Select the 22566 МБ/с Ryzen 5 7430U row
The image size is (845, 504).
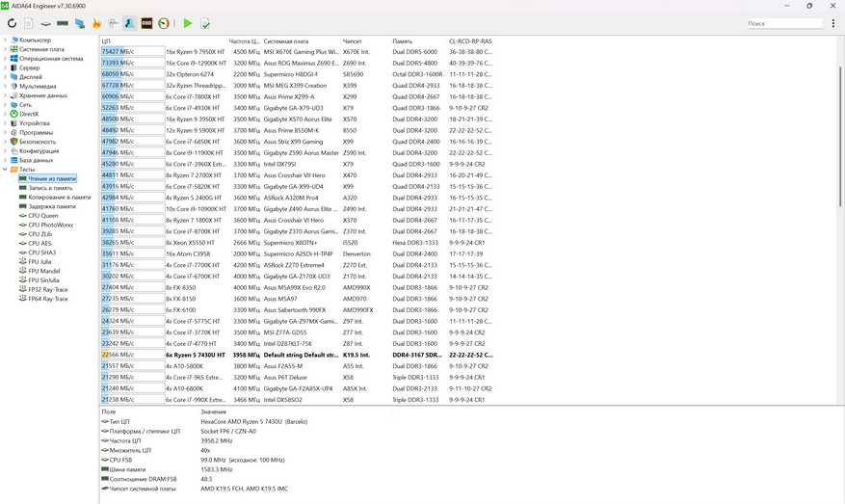pyautogui.click(x=297, y=355)
